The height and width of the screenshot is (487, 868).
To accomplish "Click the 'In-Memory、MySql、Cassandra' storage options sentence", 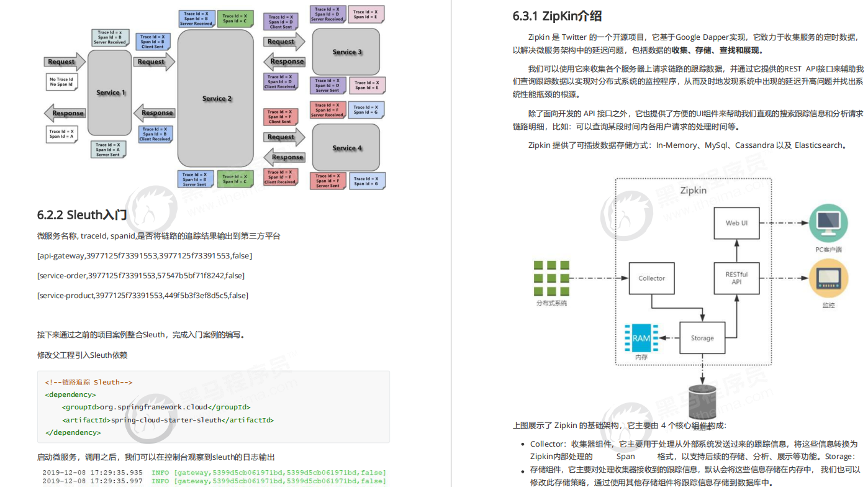I will click(687, 145).
